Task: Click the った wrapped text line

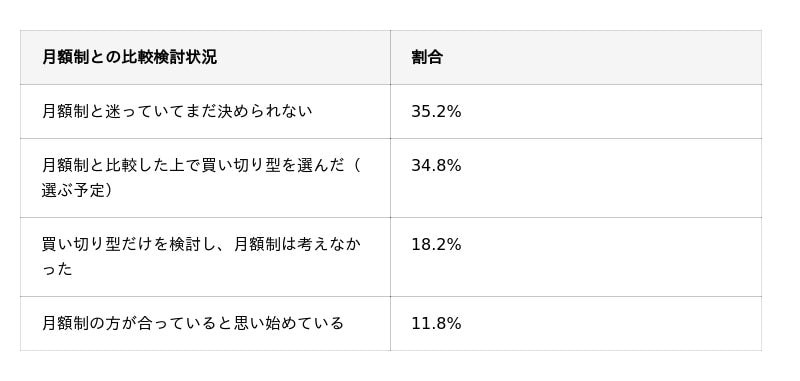Action: pos(57,269)
